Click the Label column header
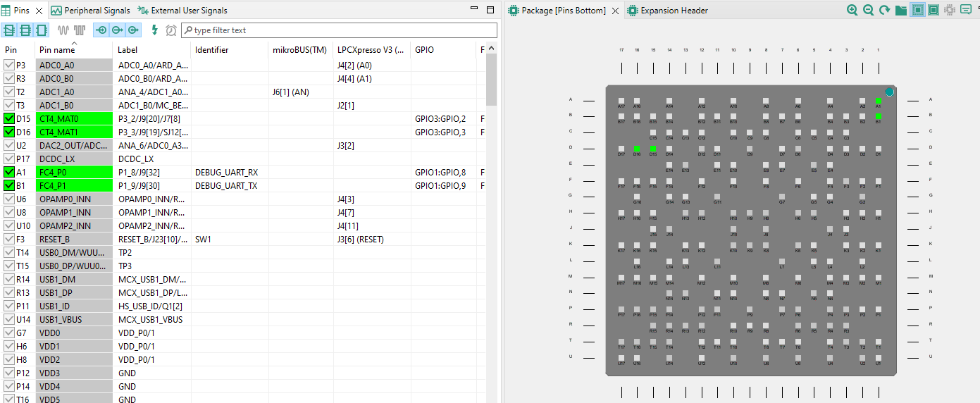 coord(128,50)
